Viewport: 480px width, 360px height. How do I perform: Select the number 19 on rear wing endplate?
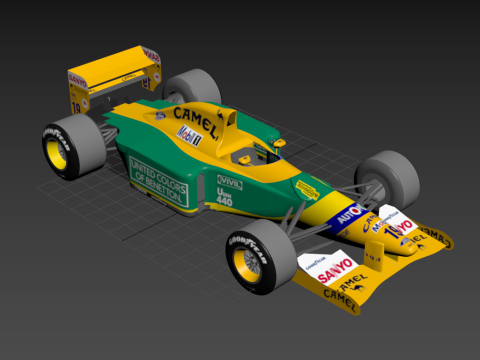pos(76,108)
